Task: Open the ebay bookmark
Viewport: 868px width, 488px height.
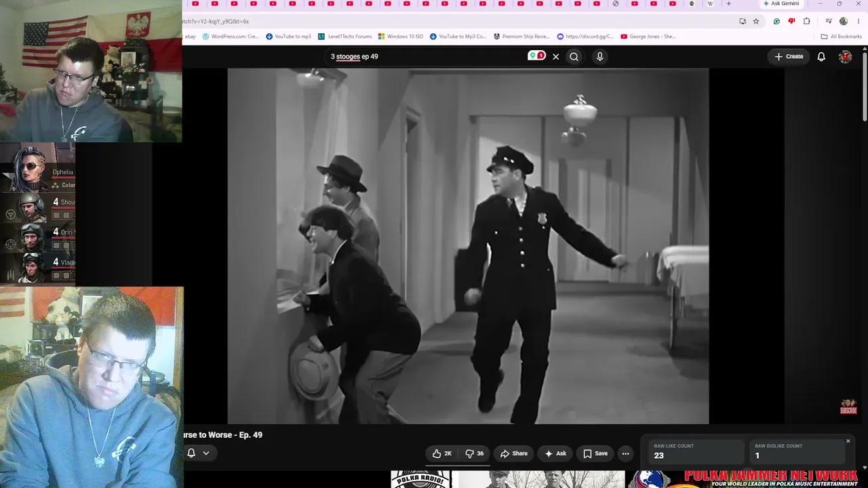Action: click(x=190, y=37)
